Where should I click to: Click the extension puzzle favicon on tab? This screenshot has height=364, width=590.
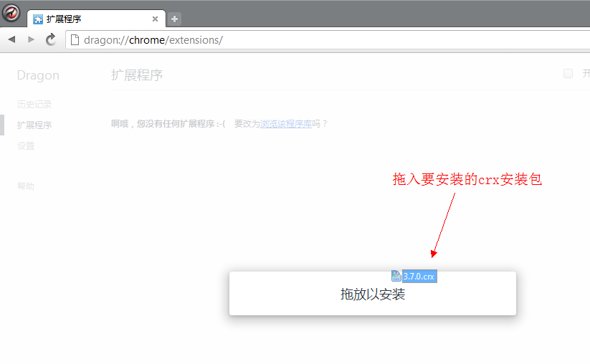(x=38, y=19)
